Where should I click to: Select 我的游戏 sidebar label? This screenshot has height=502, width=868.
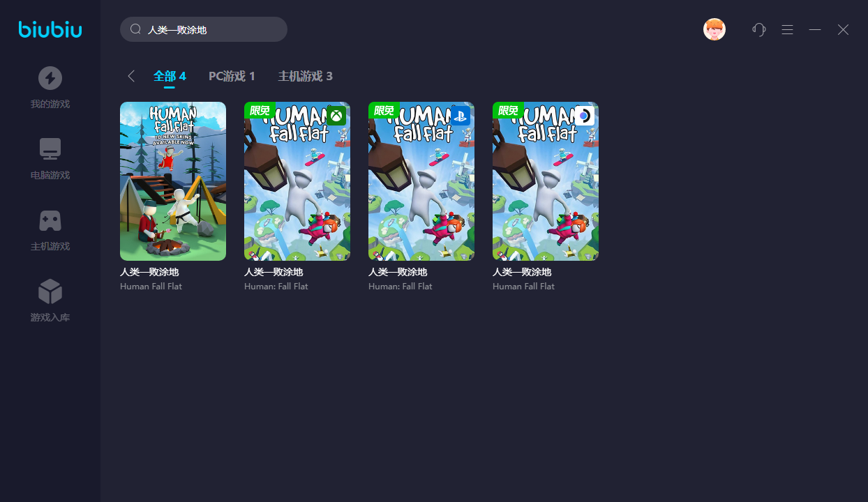click(50, 105)
